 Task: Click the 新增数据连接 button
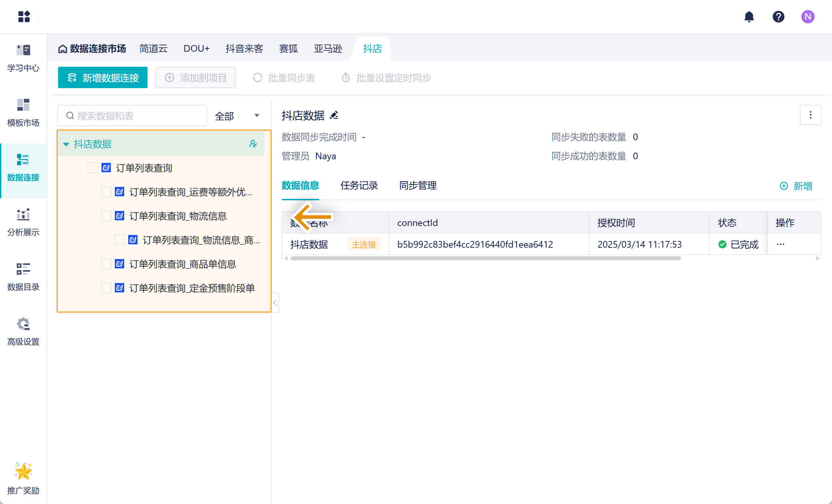coord(102,78)
